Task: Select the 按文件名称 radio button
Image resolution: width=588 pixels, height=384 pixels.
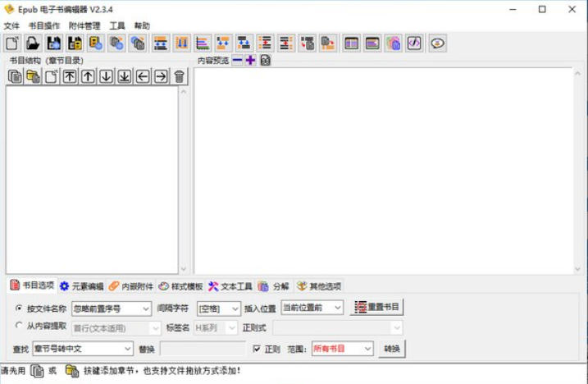Action: coord(19,309)
